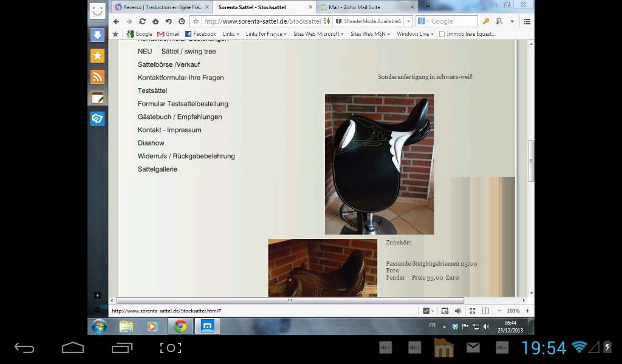Open the Sattelgallerie page link
The image size is (622, 364).
(x=157, y=169)
